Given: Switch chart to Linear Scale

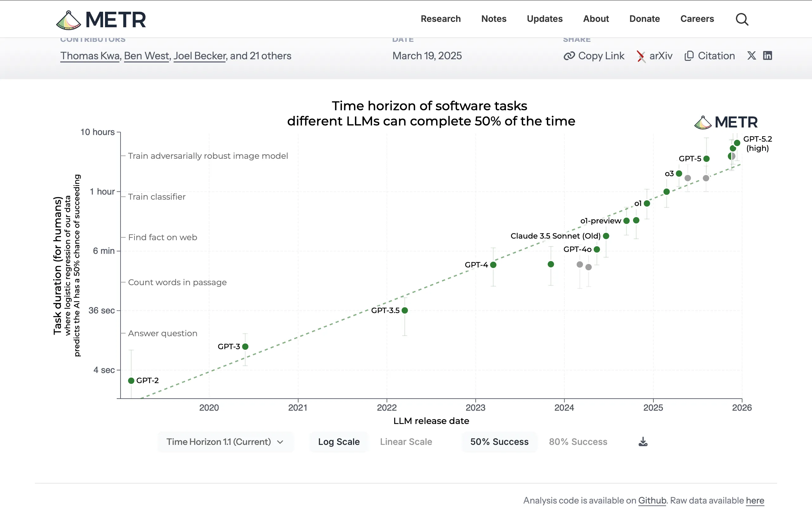Looking at the screenshot, I should coord(406,442).
